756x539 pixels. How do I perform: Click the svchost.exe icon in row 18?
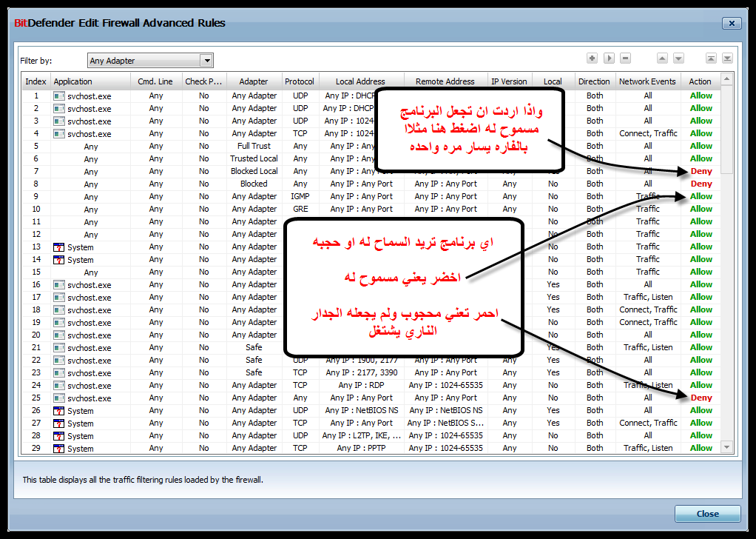(x=59, y=309)
